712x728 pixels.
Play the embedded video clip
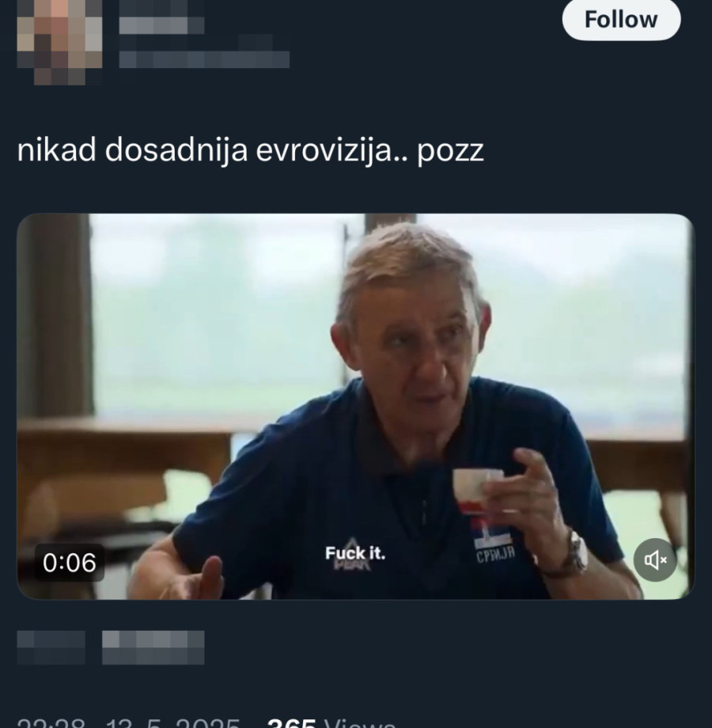coord(355,406)
